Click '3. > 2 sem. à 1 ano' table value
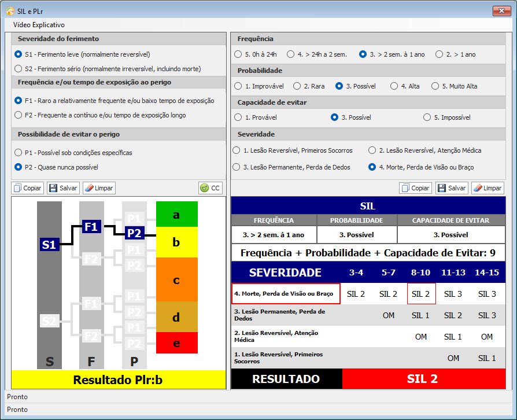517x420 pixels. 274,235
